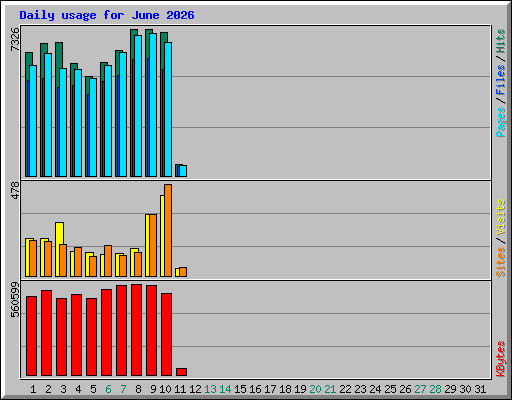Select day 12 on the date axis
512x400 pixels.
coord(195,389)
